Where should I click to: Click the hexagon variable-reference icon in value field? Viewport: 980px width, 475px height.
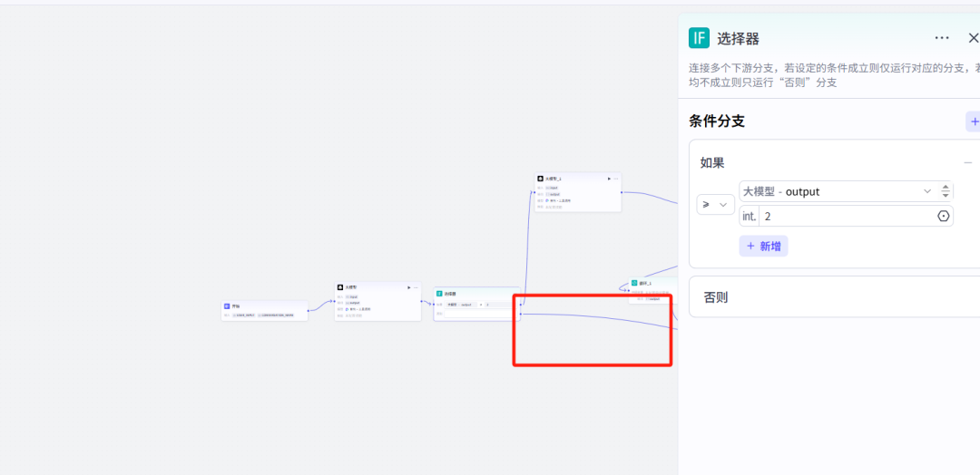(944, 216)
